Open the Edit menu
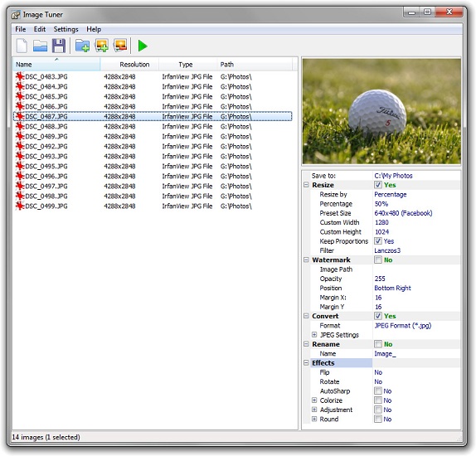476x456 pixels. point(40,29)
